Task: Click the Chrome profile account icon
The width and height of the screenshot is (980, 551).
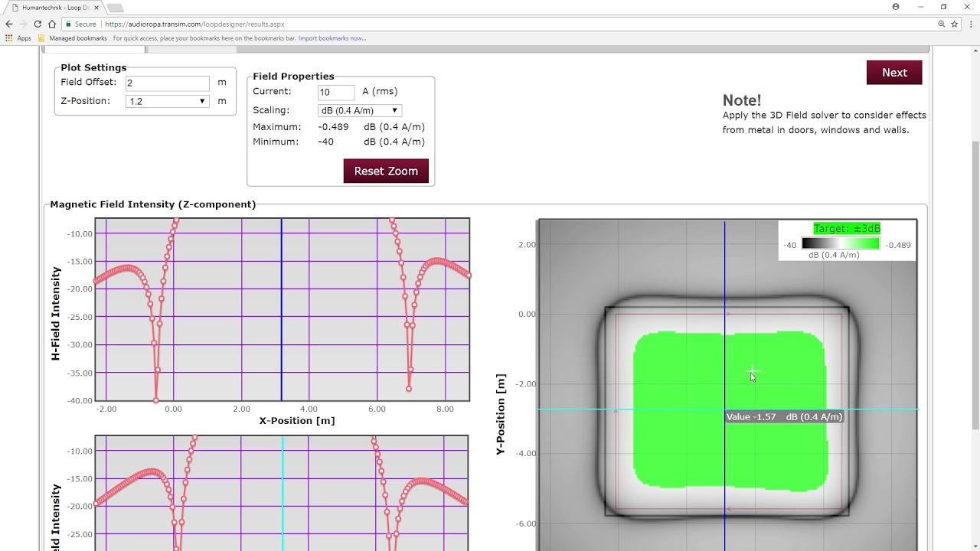Action: click(x=896, y=7)
